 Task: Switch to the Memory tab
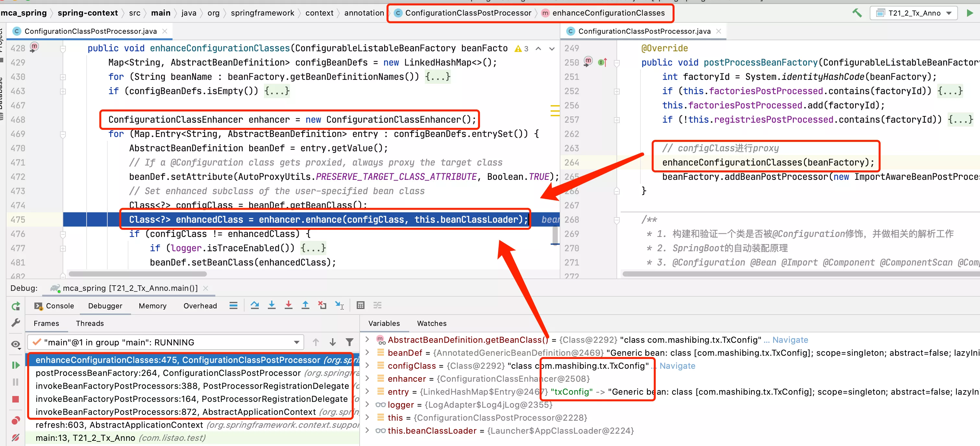(x=152, y=306)
